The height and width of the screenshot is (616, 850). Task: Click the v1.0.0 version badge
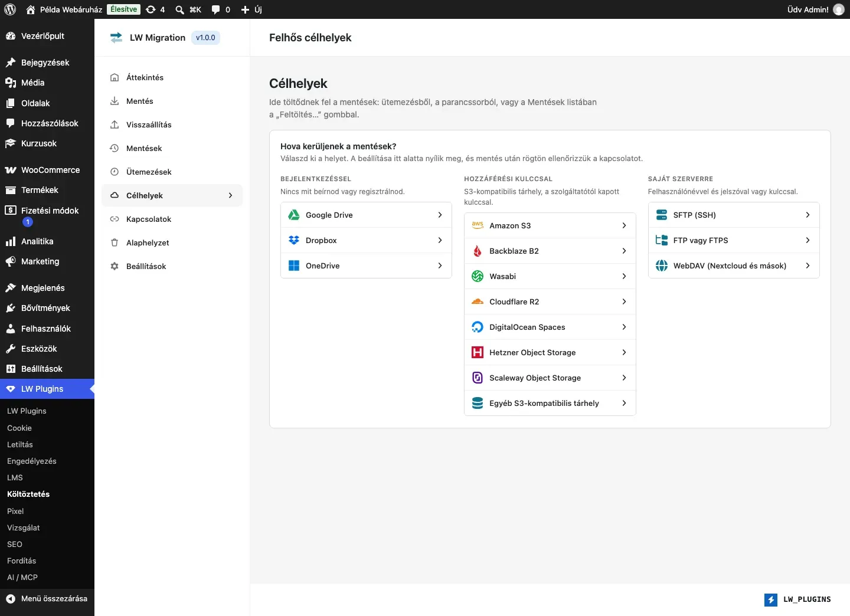(205, 38)
